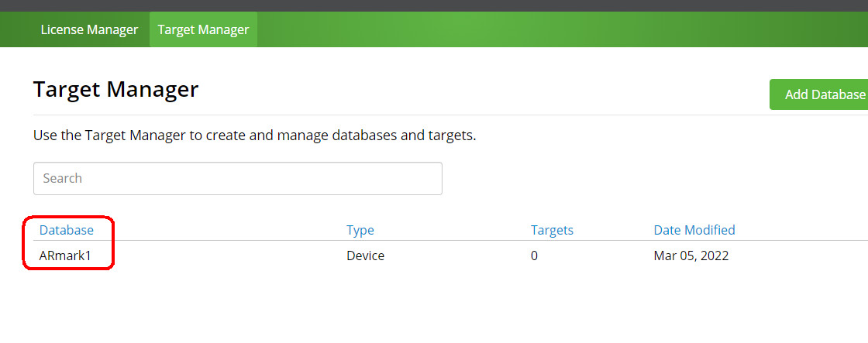Sort by the Database column header
Image resolution: width=868 pixels, height=343 pixels.
pyautogui.click(x=67, y=230)
